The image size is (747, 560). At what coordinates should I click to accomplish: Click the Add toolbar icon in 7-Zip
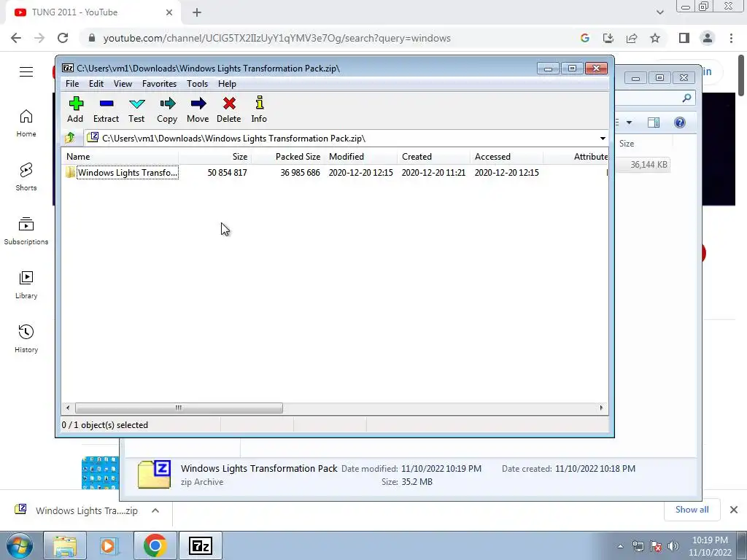(x=75, y=110)
